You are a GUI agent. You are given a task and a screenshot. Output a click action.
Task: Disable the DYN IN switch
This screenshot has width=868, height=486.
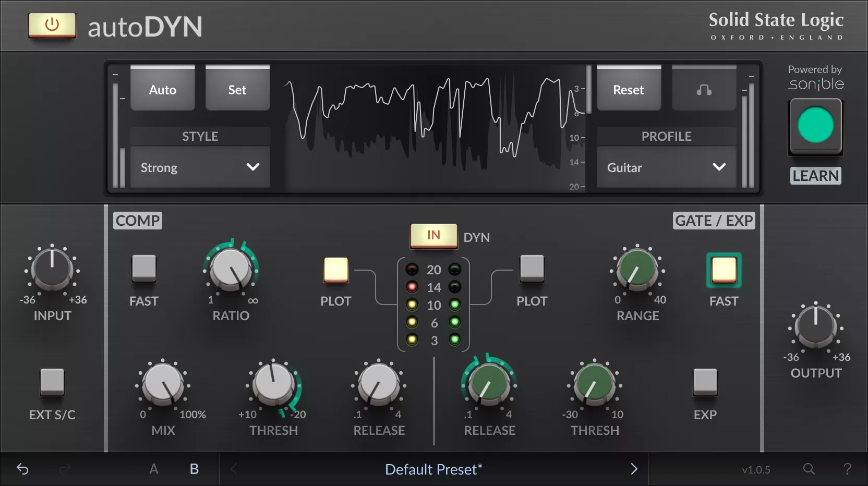coord(433,236)
